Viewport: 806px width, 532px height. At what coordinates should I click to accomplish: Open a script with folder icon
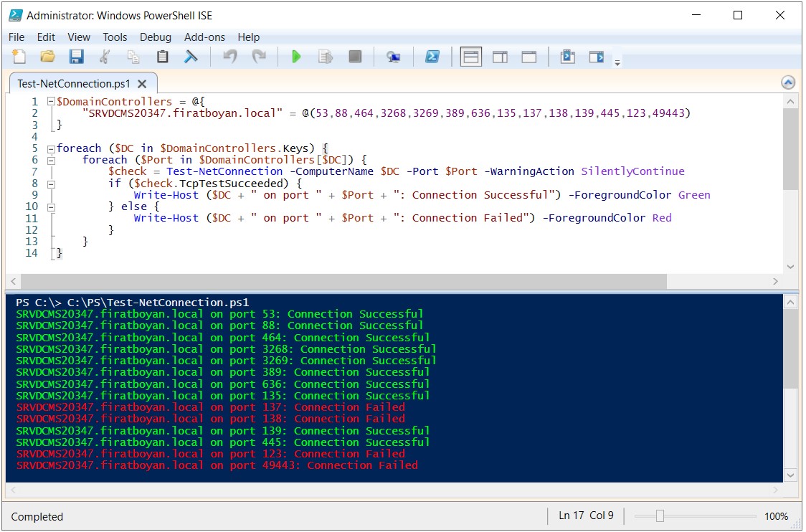tap(48, 57)
